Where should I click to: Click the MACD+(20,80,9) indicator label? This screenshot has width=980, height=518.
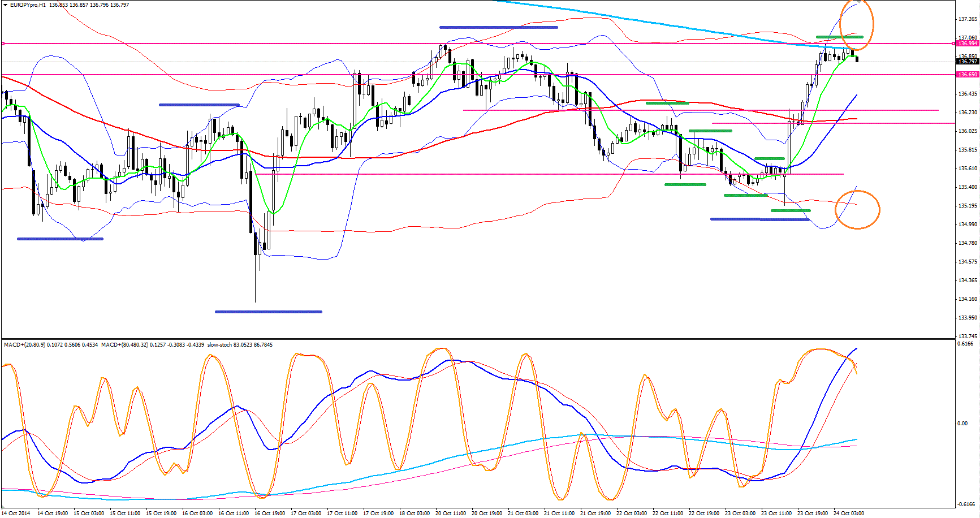(24, 344)
